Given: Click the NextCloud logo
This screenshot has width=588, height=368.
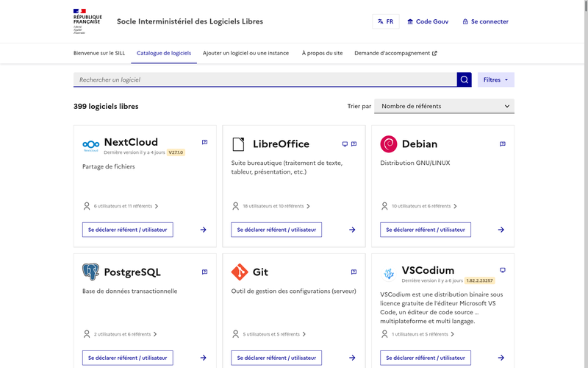Looking at the screenshot, I should 90,145.
